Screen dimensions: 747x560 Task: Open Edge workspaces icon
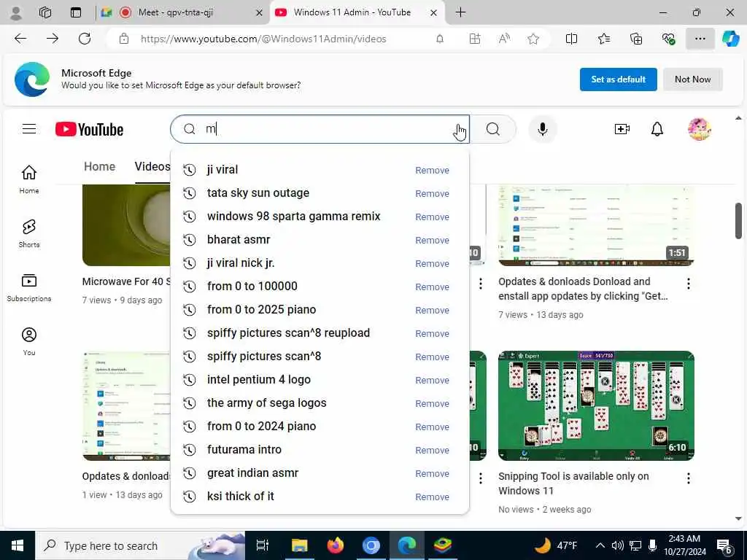(x=45, y=12)
